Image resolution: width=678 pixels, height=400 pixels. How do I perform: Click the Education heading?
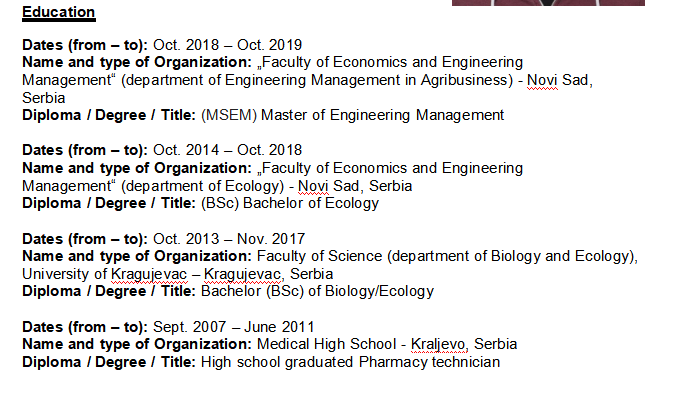[x=58, y=12]
